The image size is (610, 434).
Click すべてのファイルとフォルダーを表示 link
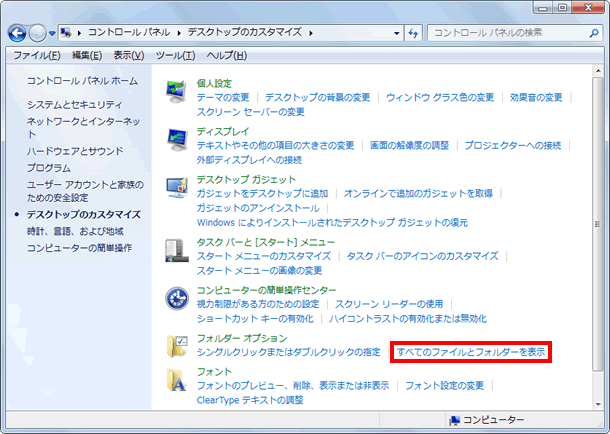[471, 352]
